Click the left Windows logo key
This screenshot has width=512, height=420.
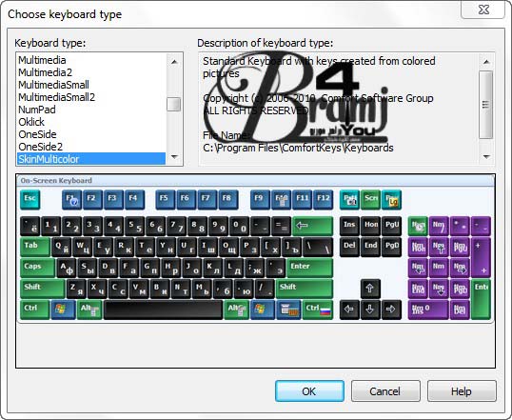point(63,310)
